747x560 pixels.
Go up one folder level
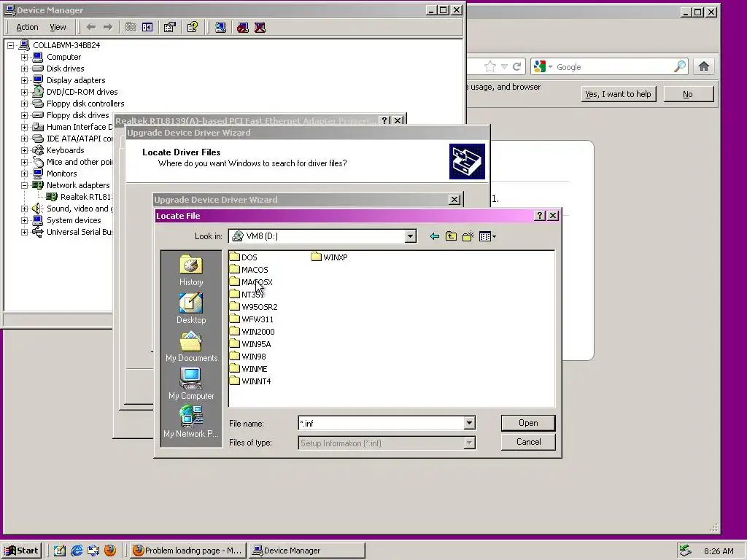pos(451,236)
